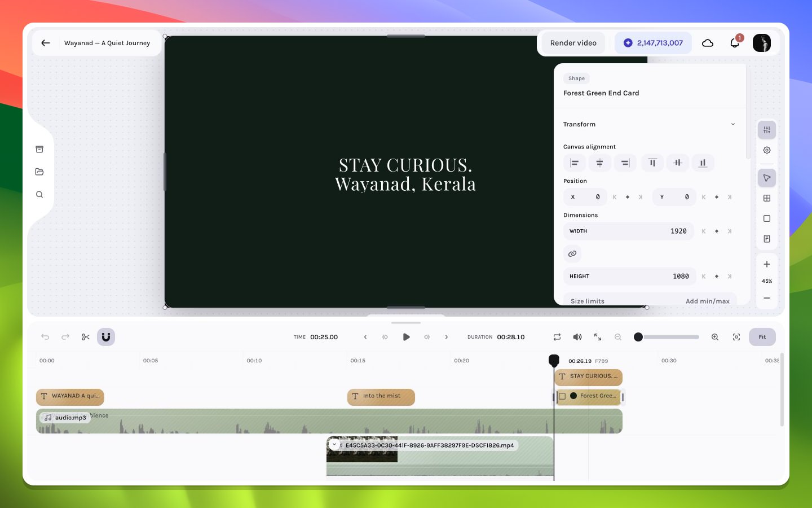Select the scissors split tool

[x=86, y=337]
